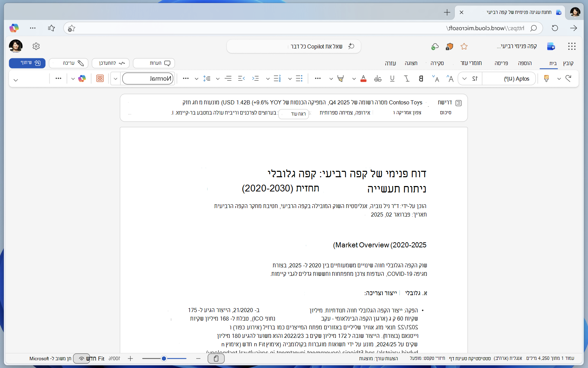Open the Edge Copilot sidebar icon
The image size is (588, 368).
point(14,28)
